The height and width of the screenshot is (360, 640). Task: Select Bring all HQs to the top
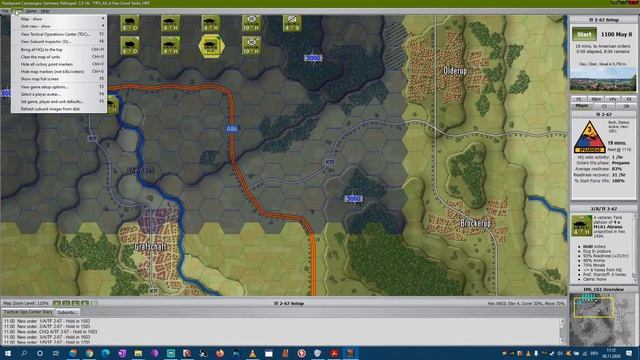coord(59,49)
